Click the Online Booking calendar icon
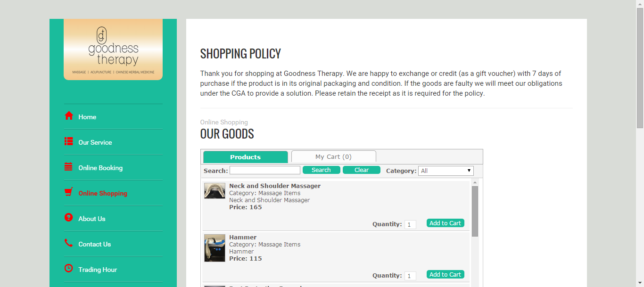 pos(69,166)
